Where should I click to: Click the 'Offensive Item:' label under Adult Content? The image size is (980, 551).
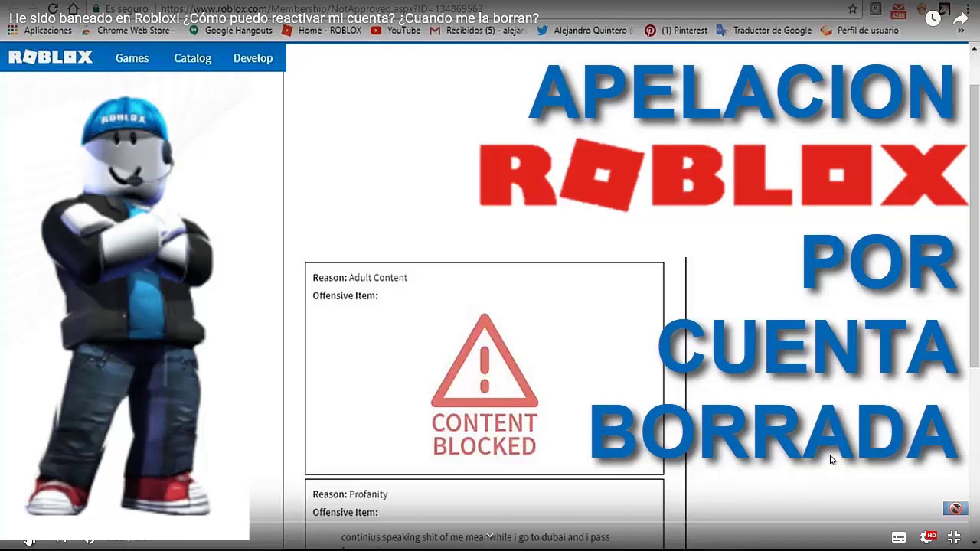coord(345,295)
